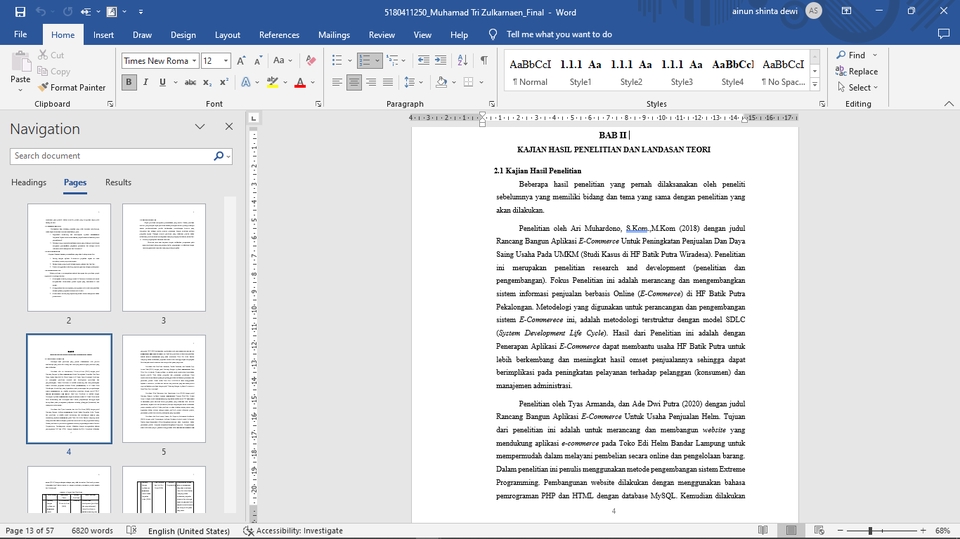Switch to Web Layout view

[819, 530]
